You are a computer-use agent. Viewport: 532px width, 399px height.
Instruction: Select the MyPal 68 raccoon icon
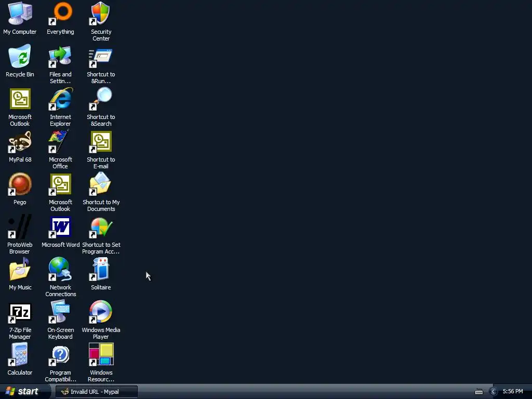point(20,141)
